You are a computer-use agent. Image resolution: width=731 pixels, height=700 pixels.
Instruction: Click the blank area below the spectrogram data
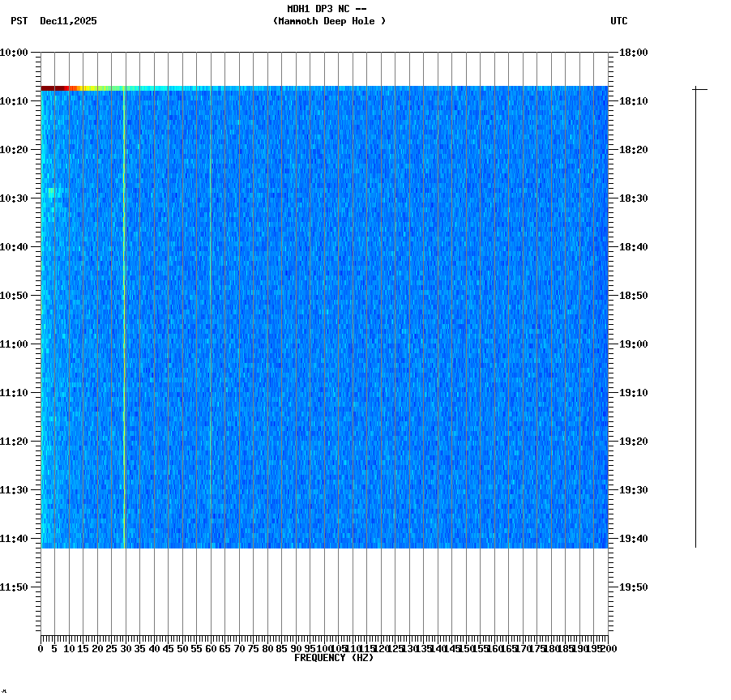tap(324, 591)
